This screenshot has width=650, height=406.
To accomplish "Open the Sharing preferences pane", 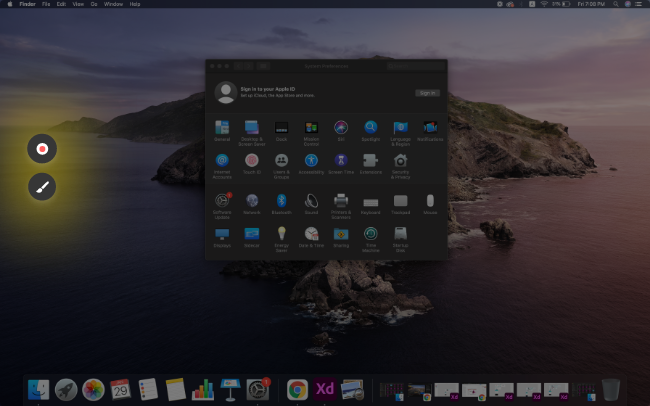I will pos(341,237).
